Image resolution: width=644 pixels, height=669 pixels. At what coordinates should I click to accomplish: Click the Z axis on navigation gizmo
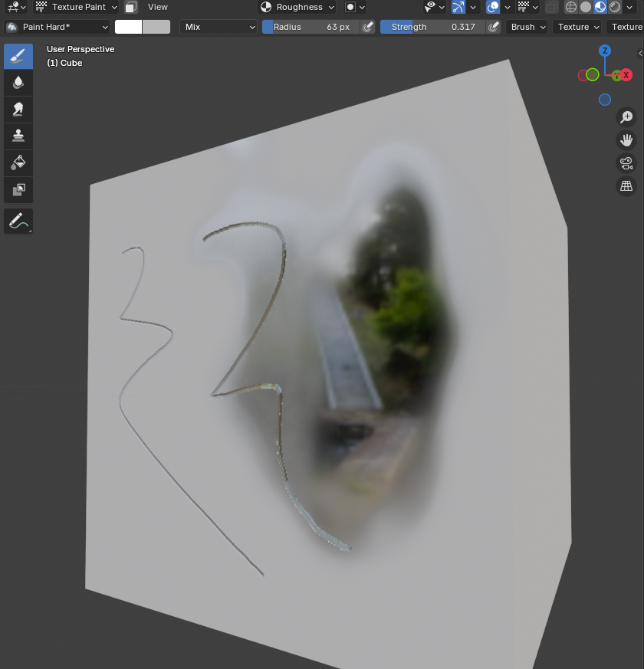[x=605, y=51]
